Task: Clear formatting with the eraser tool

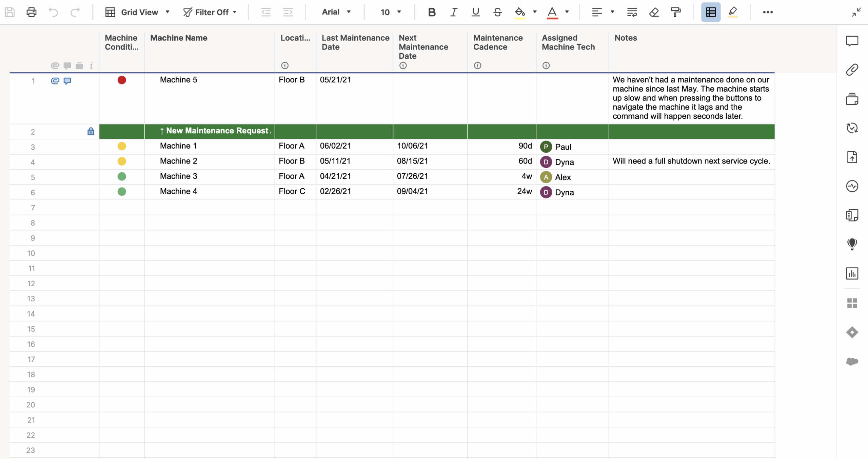Action: [654, 12]
